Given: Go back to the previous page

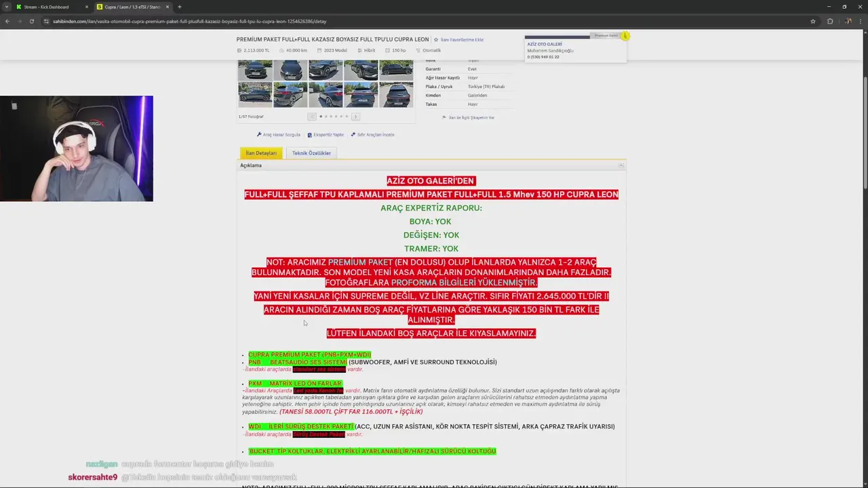Looking at the screenshot, I should [7, 21].
